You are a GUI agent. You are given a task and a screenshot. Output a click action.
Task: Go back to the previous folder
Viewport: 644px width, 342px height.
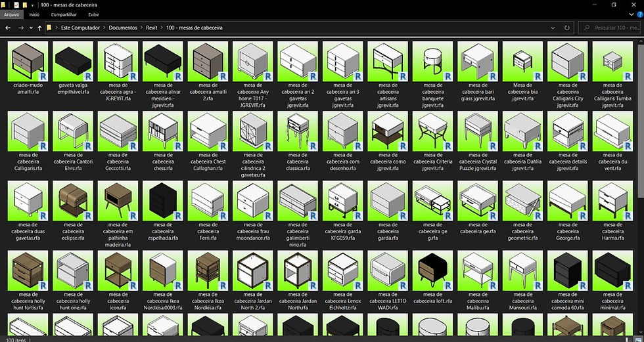pyautogui.click(x=8, y=28)
